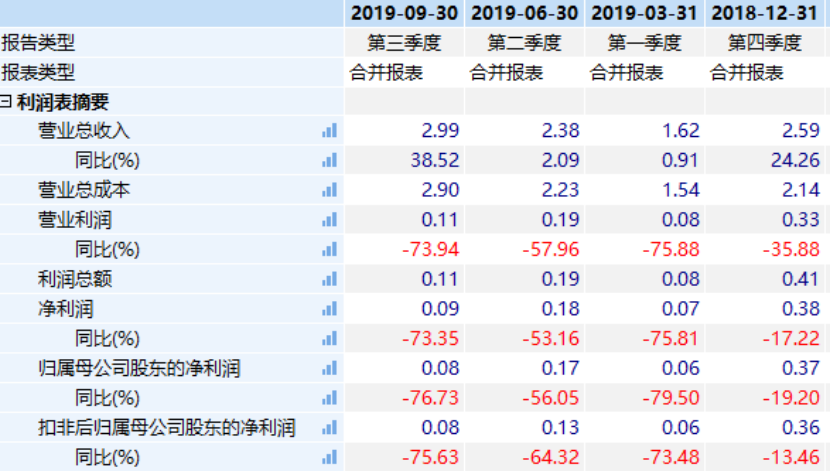Click the -79.50 value
831x471 pixels.
coord(671,397)
